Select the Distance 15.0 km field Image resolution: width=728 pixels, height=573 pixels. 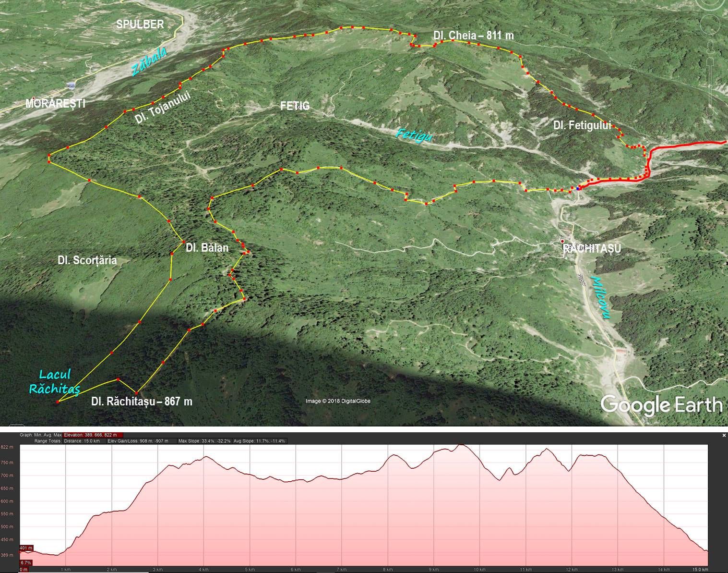click(x=82, y=441)
